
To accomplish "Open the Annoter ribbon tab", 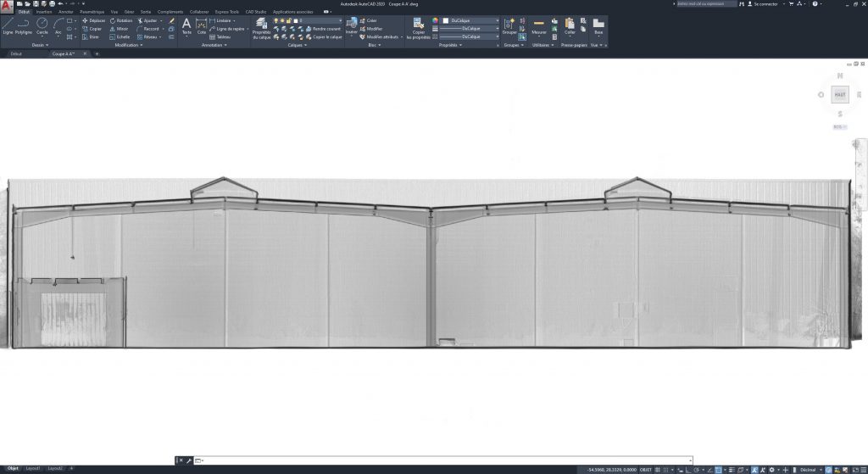I will tap(66, 12).
